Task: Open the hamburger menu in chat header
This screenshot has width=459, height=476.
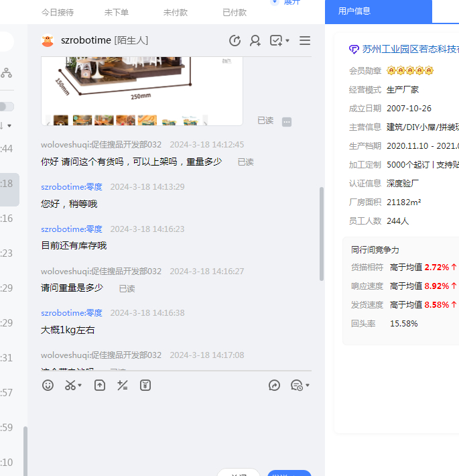Action: [305, 41]
